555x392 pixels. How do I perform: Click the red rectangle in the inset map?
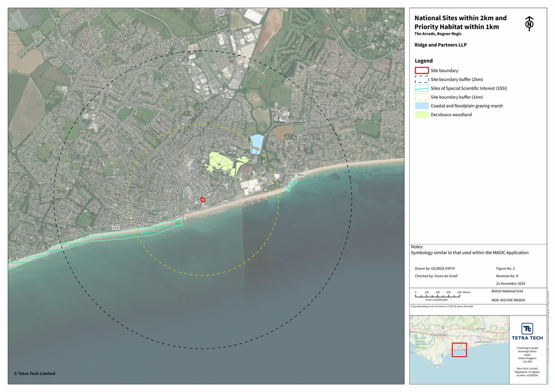[x=459, y=350]
